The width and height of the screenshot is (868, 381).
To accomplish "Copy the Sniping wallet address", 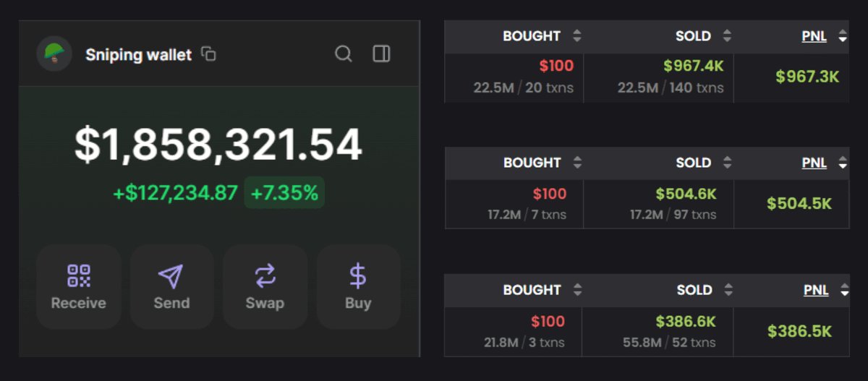I will (x=208, y=54).
